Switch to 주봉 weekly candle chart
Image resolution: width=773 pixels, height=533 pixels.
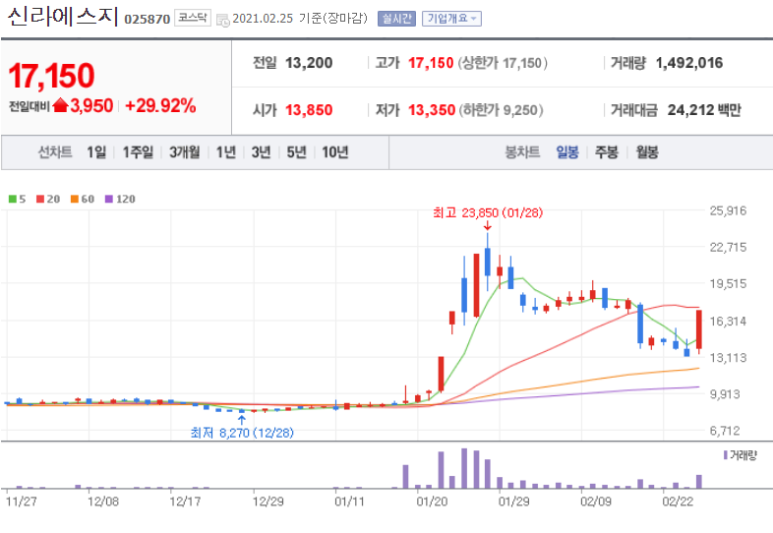tap(606, 152)
